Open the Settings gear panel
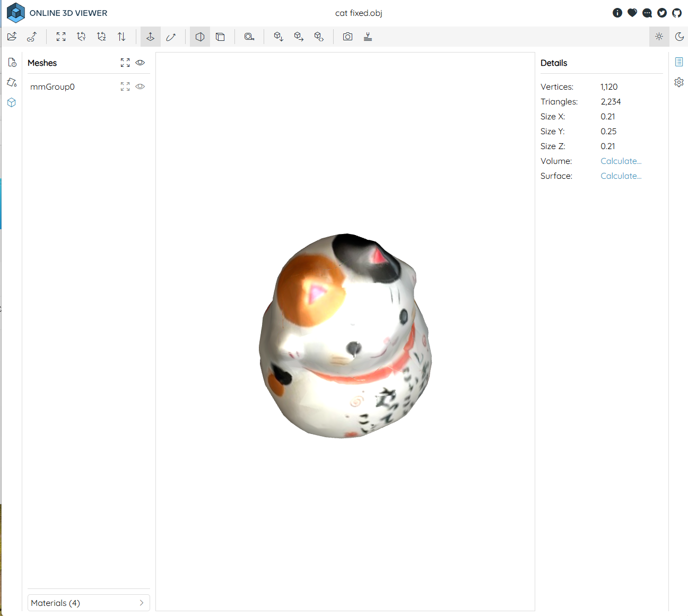Screen dimensions: 688x616 [679, 82]
